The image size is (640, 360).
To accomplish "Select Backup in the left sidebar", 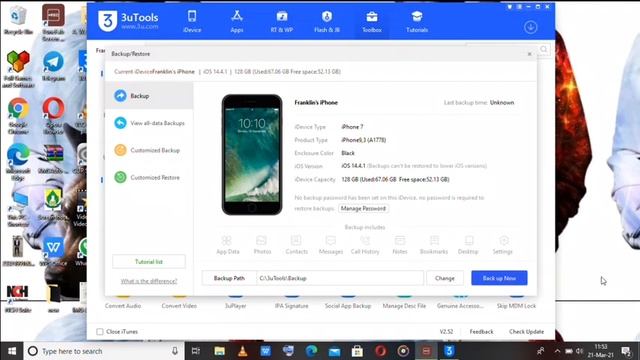I will 149,96.
